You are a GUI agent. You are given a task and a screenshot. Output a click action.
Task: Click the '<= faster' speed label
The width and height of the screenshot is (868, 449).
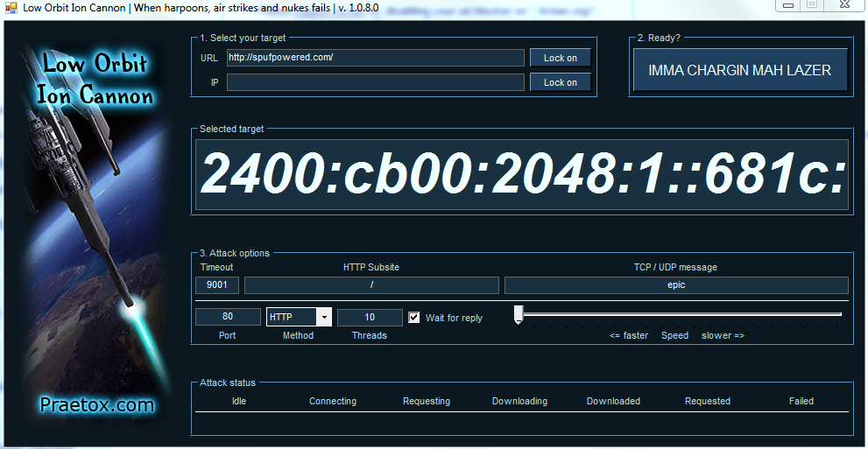click(628, 335)
